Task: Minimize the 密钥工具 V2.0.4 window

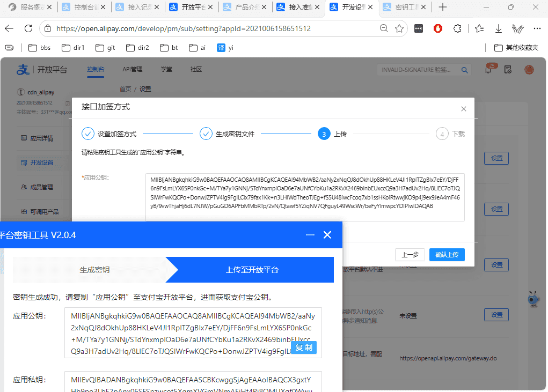Action: coord(310,235)
